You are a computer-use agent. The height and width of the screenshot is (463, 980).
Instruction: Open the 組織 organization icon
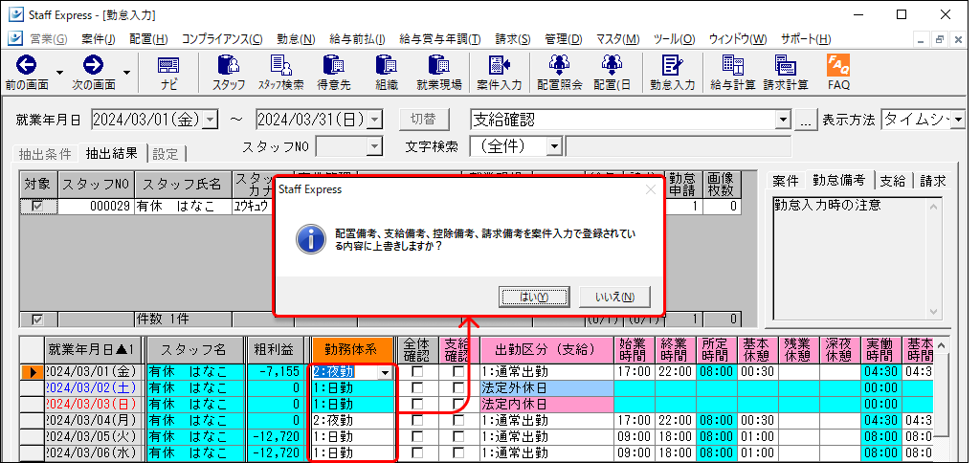[x=387, y=73]
